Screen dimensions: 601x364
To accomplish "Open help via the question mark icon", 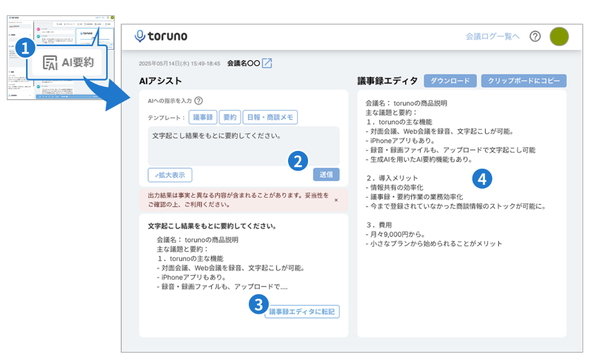I will pyautogui.click(x=535, y=36).
